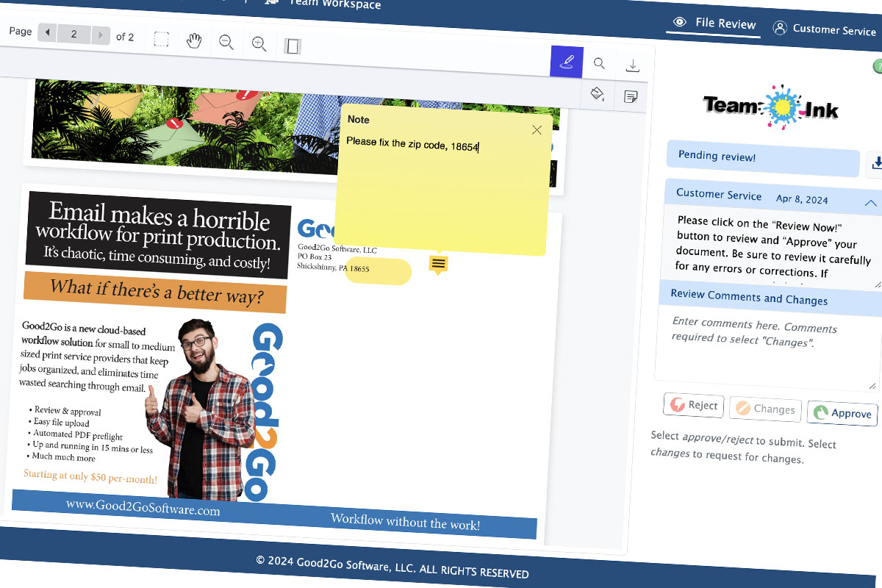The width and height of the screenshot is (882, 588).
Task: Click the Approve button
Action: pyautogui.click(x=842, y=413)
